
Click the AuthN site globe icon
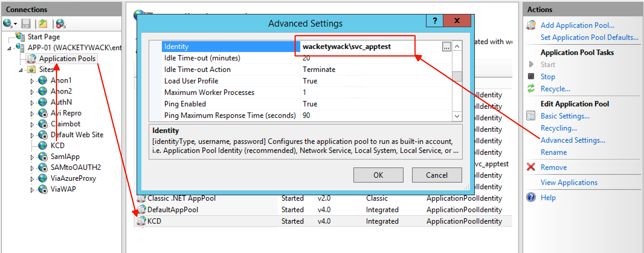43,102
